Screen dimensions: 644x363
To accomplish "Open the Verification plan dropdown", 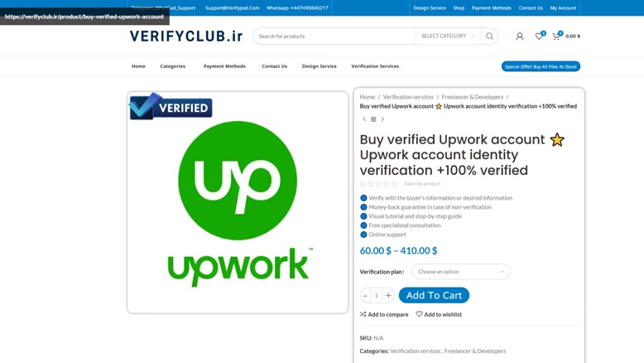I will pos(461,272).
